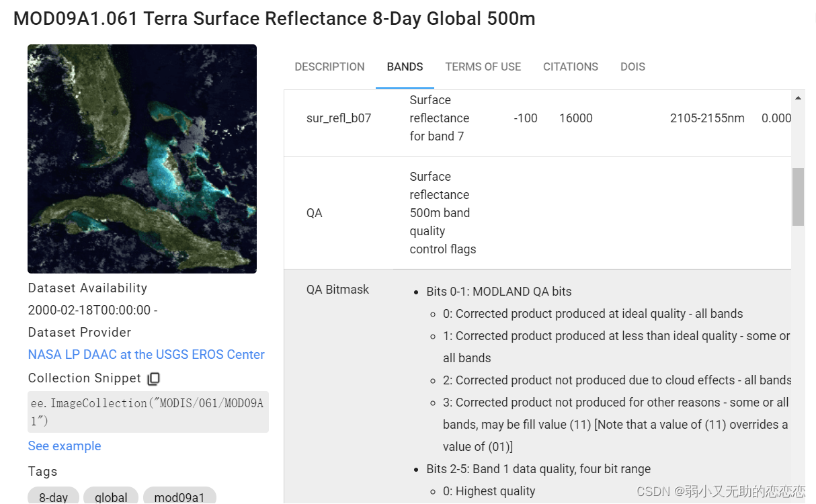
Task: Open NASA LP DAAC provider link
Action: click(x=147, y=354)
